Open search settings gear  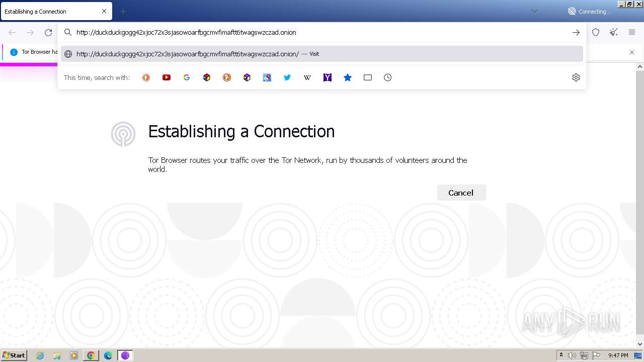pyautogui.click(x=576, y=77)
